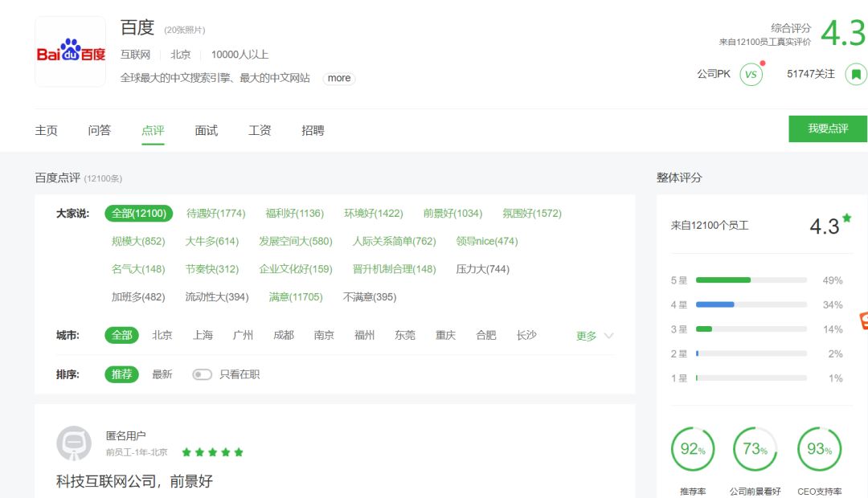The image size is (868, 498).
Task: Filter reviews by 氛围好(1572)
Action: (532, 213)
